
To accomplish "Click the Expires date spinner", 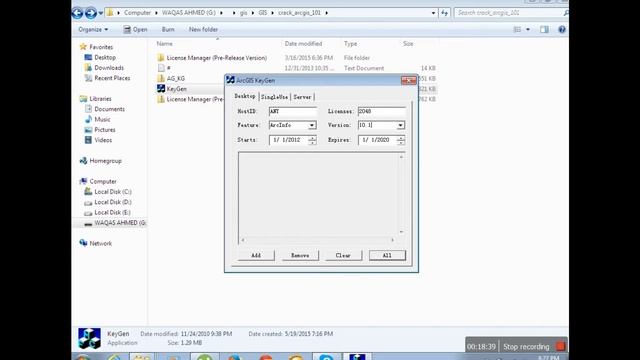I will pos(401,140).
